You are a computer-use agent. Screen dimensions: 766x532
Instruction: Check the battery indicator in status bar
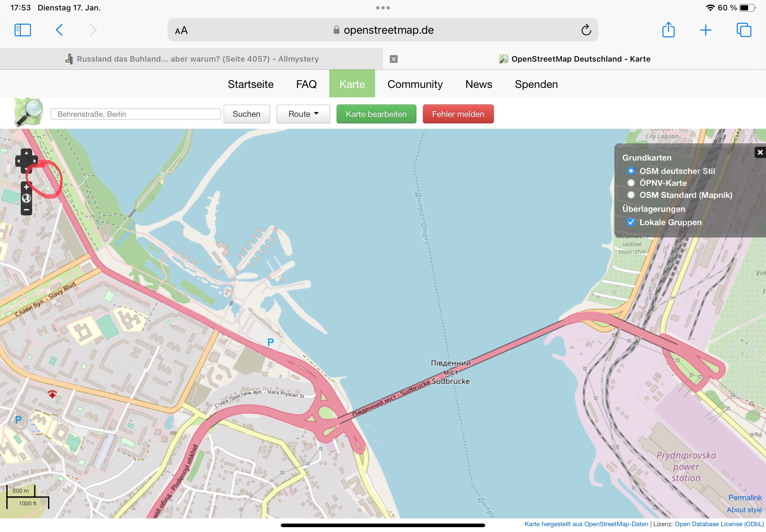point(747,8)
